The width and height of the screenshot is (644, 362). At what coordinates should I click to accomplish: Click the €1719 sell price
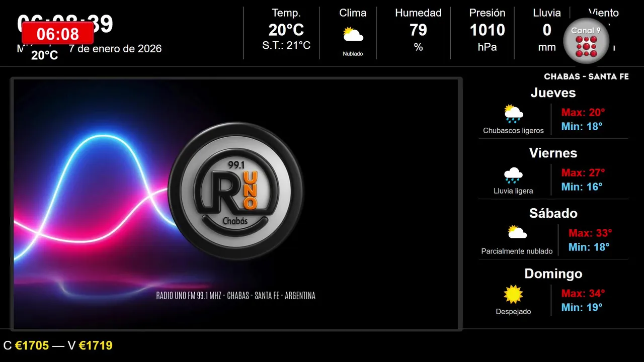96,346
